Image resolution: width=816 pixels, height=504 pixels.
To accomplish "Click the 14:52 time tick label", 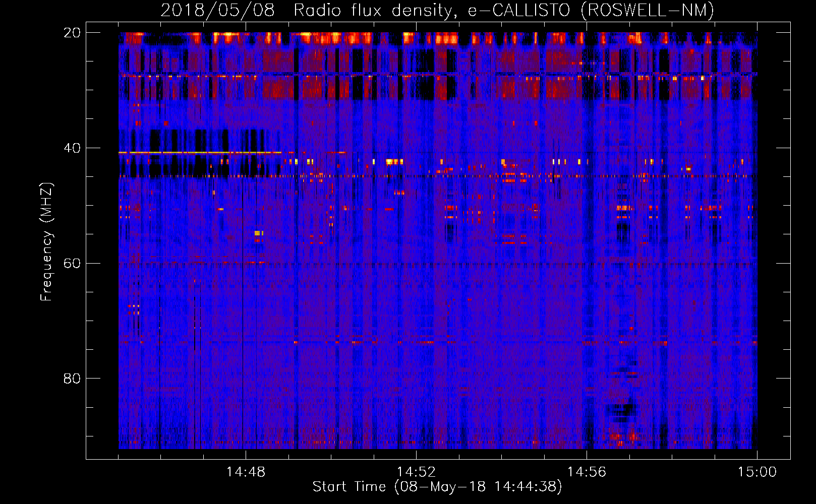I will click(416, 472).
